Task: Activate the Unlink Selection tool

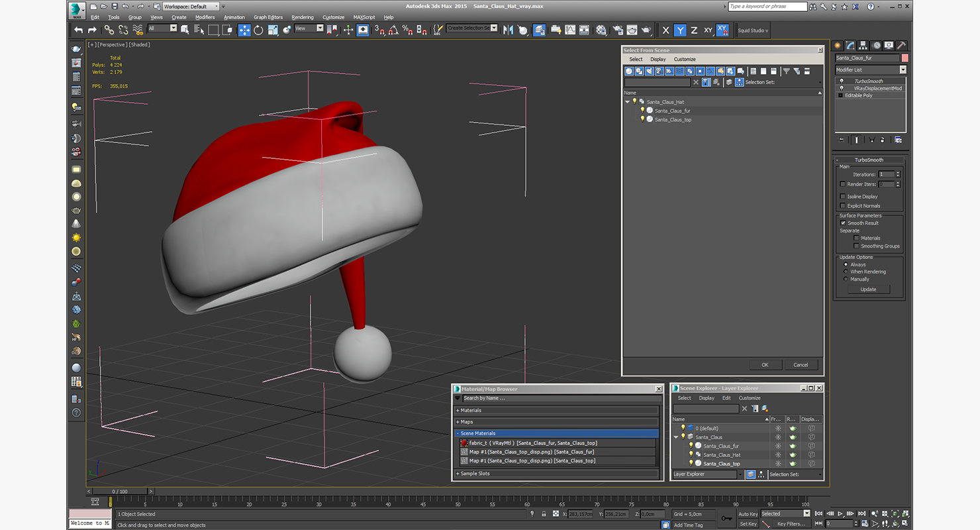Action: coord(123,30)
